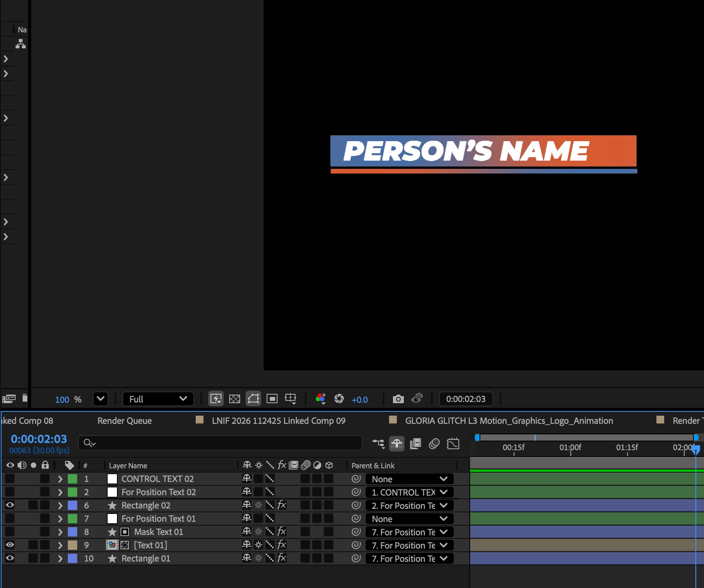Enable the motion blur icon in timeline
The width and height of the screenshot is (704, 588).
pos(434,444)
